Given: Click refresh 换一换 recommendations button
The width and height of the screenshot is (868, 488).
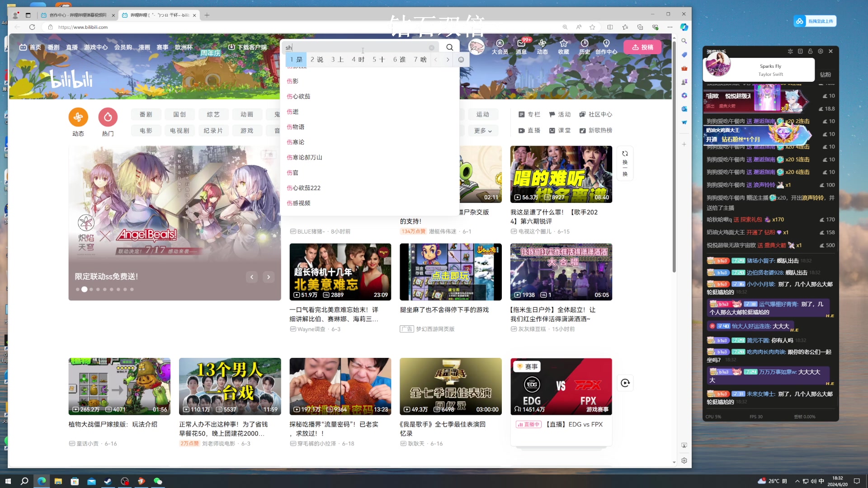Looking at the screenshot, I should (625, 164).
